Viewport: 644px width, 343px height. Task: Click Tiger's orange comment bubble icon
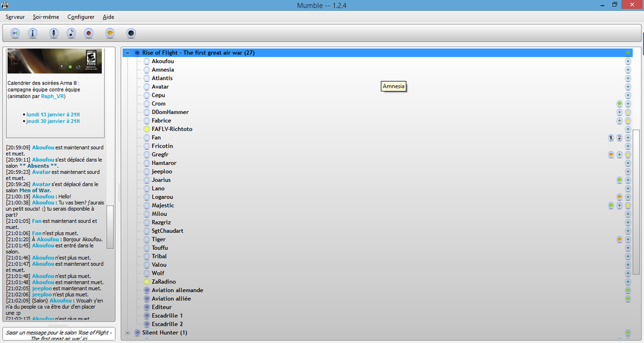[620, 239]
